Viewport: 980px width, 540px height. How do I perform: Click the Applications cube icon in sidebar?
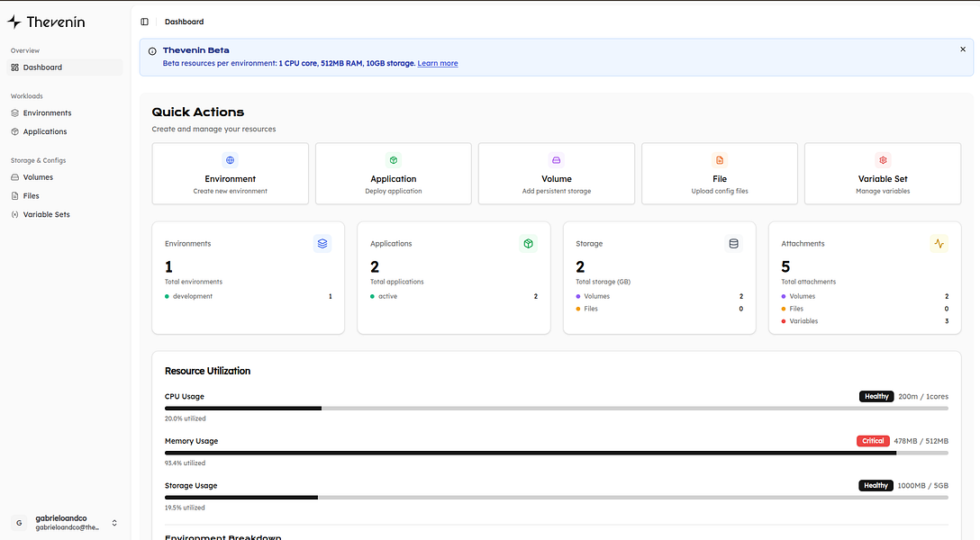pyautogui.click(x=15, y=131)
